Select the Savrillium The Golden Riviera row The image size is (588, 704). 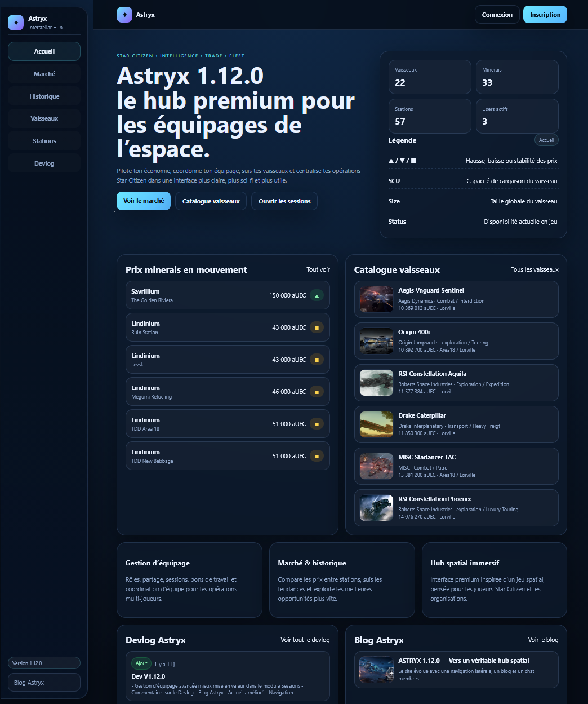(x=228, y=295)
